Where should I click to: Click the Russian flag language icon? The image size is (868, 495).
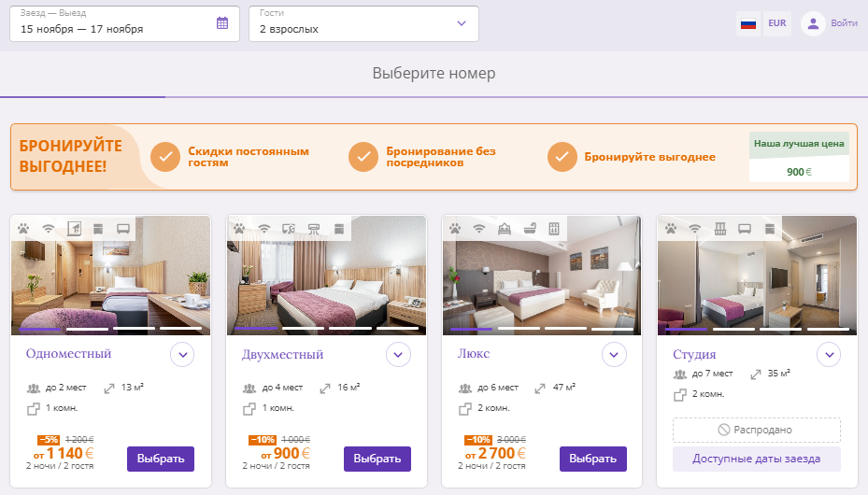pos(748,23)
